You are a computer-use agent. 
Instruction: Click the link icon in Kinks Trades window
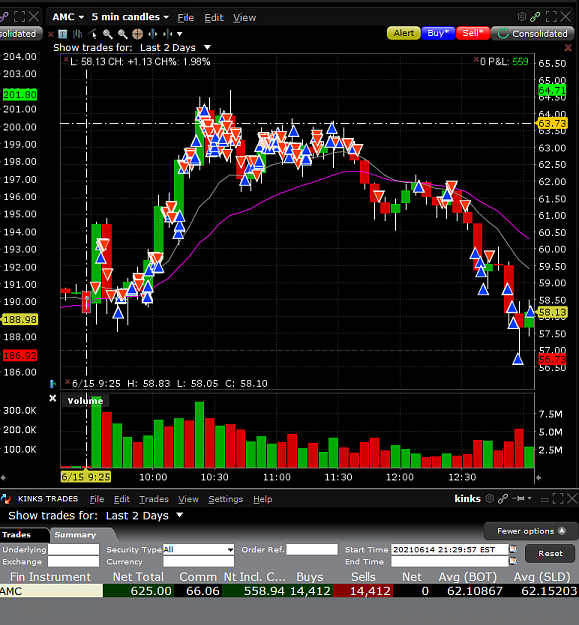(503, 498)
